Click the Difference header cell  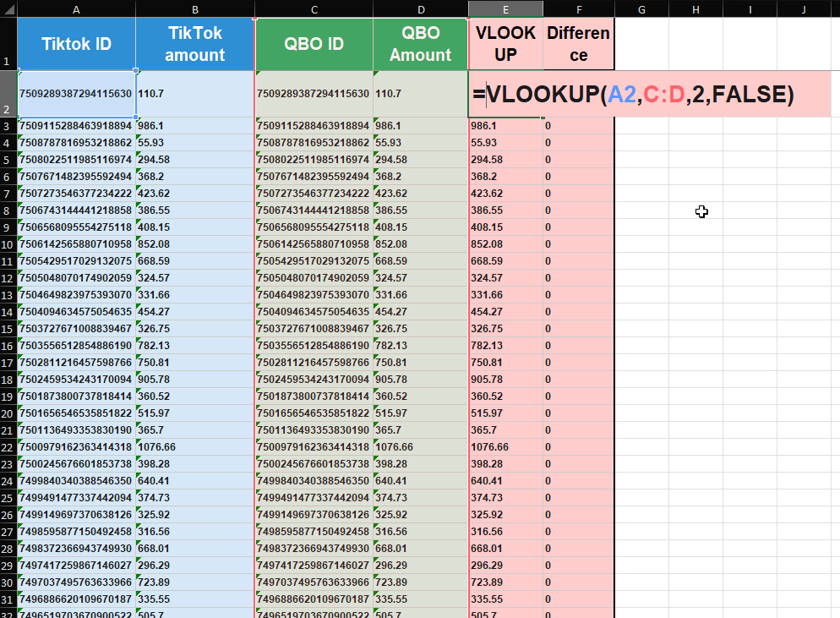[578, 44]
